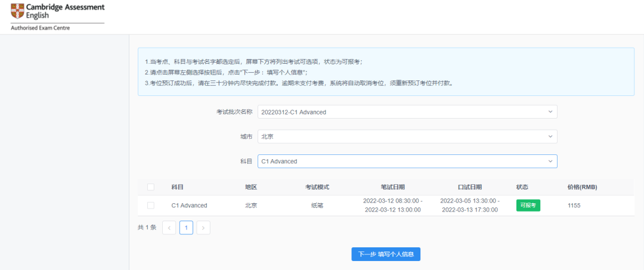The width and height of the screenshot is (644, 270).
Task: Click 下一步 填写个人信息 button
Action: (386, 254)
